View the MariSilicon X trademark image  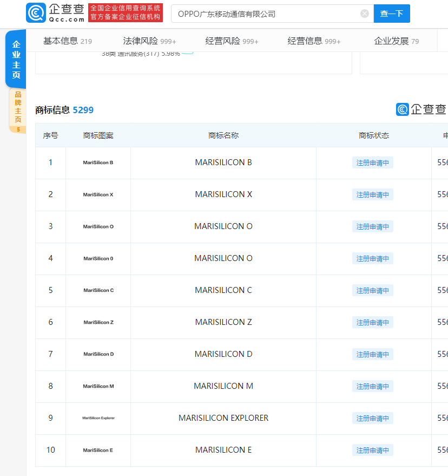[98, 194]
